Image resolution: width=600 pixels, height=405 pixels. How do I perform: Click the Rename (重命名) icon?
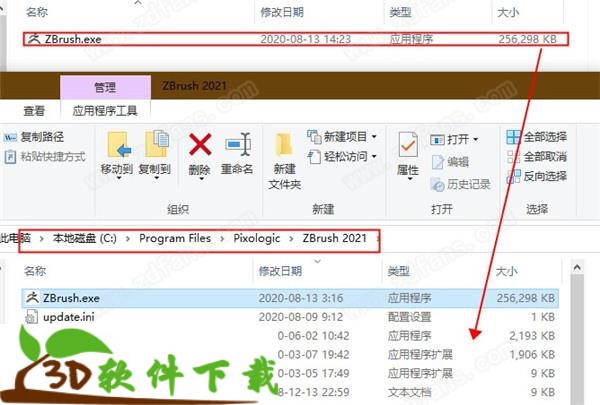[238, 144]
